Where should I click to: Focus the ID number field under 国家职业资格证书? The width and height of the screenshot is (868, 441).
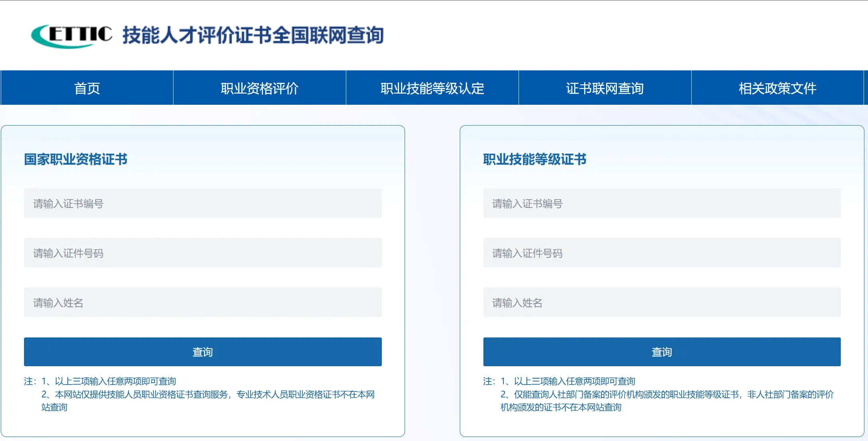(x=203, y=253)
